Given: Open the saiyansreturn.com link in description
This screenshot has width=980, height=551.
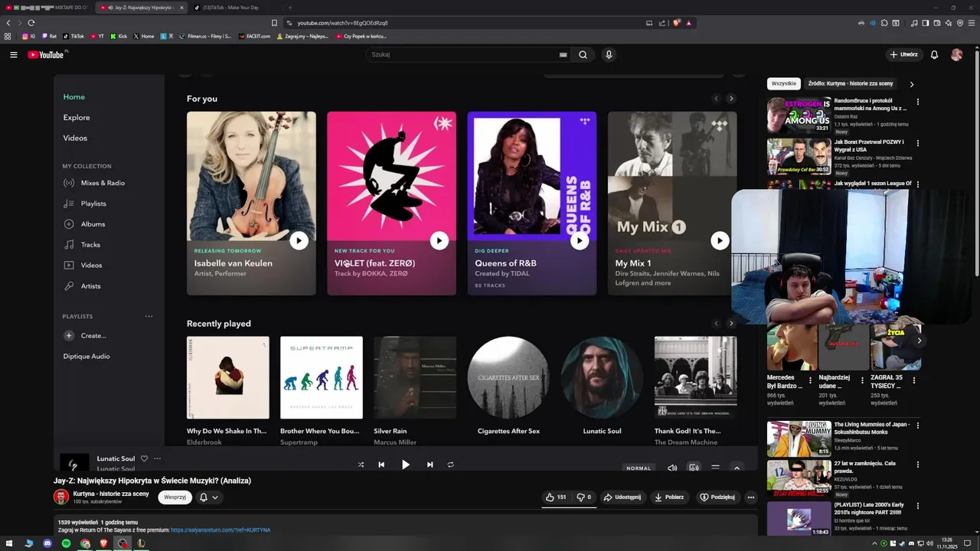Looking at the screenshot, I should point(220,530).
